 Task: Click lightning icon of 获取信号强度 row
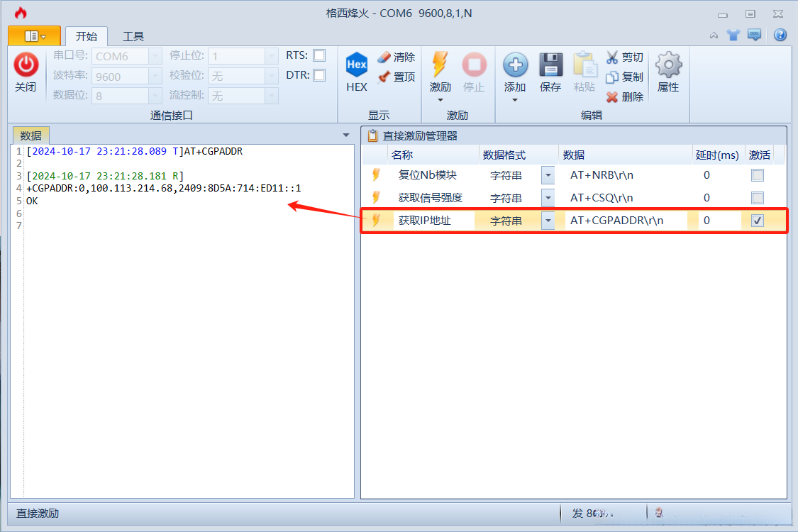point(376,197)
